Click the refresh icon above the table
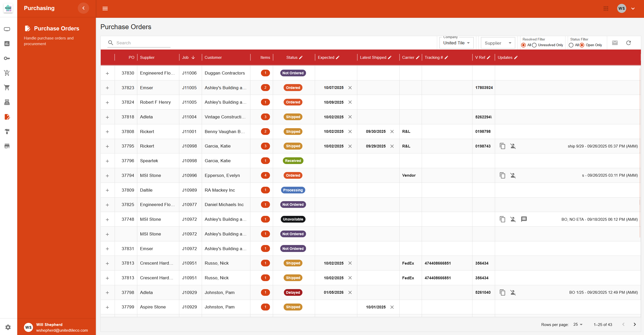The height and width of the screenshot is (335, 644). point(629,43)
